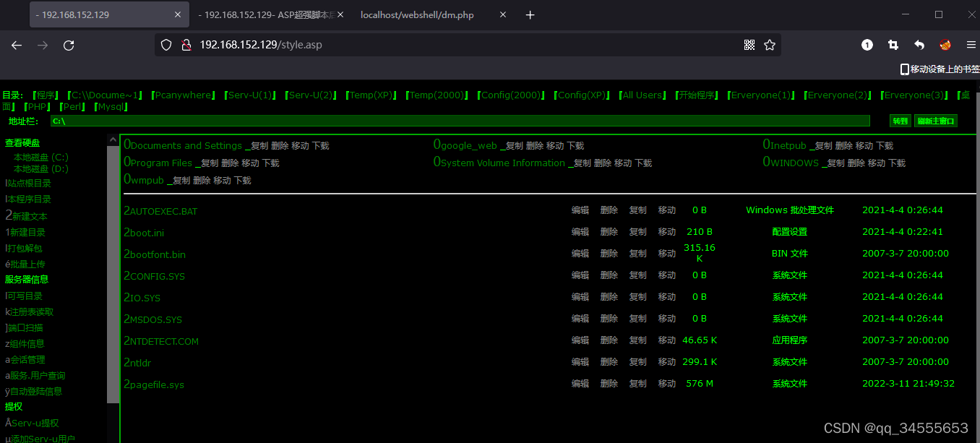Screen dimensions: 980x443
Task: Click 打包解包 in the sidebar
Action: pos(25,249)
